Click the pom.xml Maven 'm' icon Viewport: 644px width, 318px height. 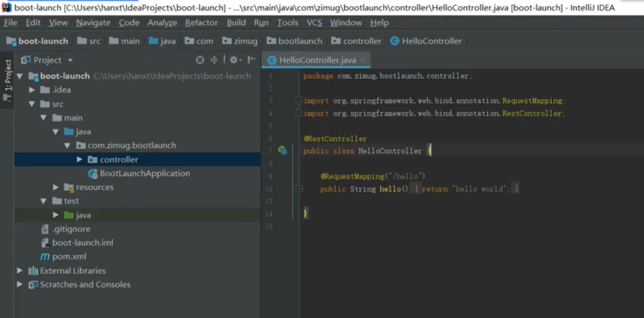pos(45,257)
